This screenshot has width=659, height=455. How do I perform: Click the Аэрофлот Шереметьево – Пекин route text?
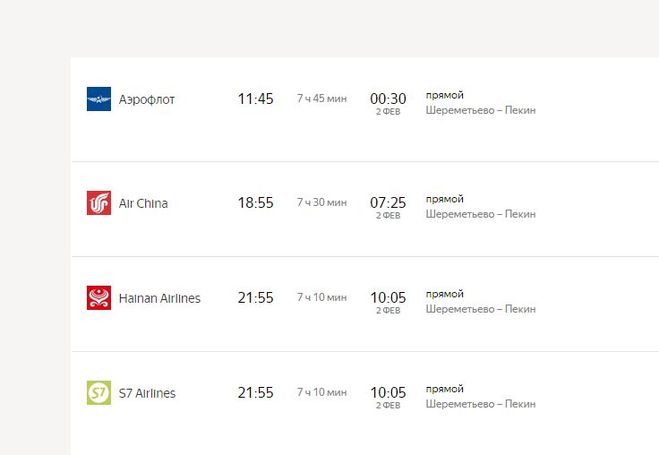pos(480,110)
